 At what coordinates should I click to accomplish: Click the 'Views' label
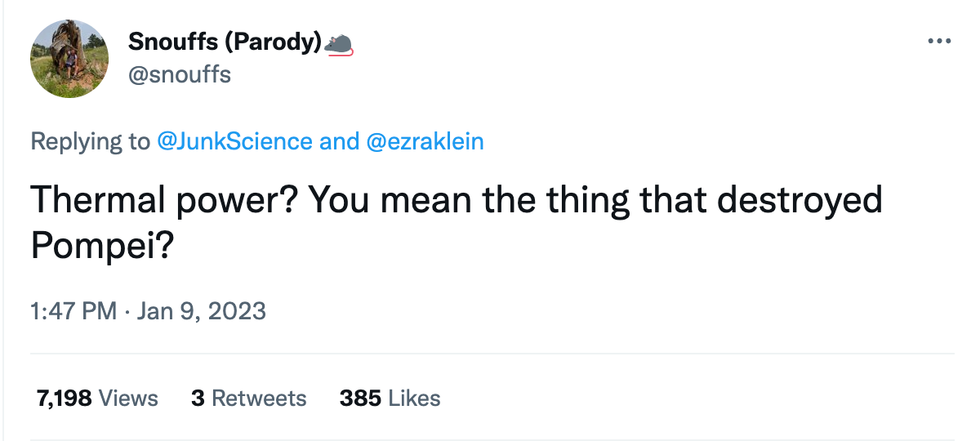tap(129, 398)
